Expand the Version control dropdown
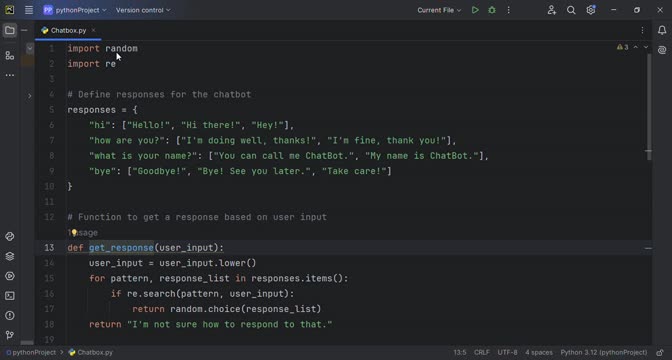Viewport: 672px width, 360px height. pos(143,10)
